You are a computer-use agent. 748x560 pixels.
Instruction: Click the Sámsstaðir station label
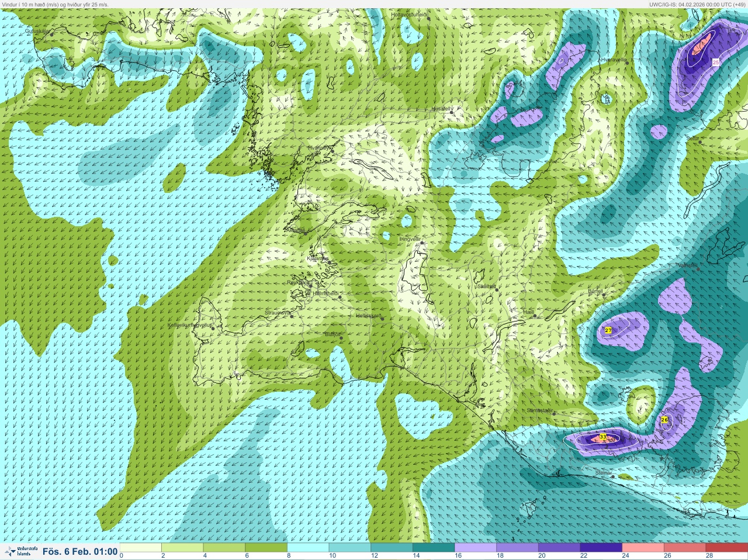click(539, 410)
